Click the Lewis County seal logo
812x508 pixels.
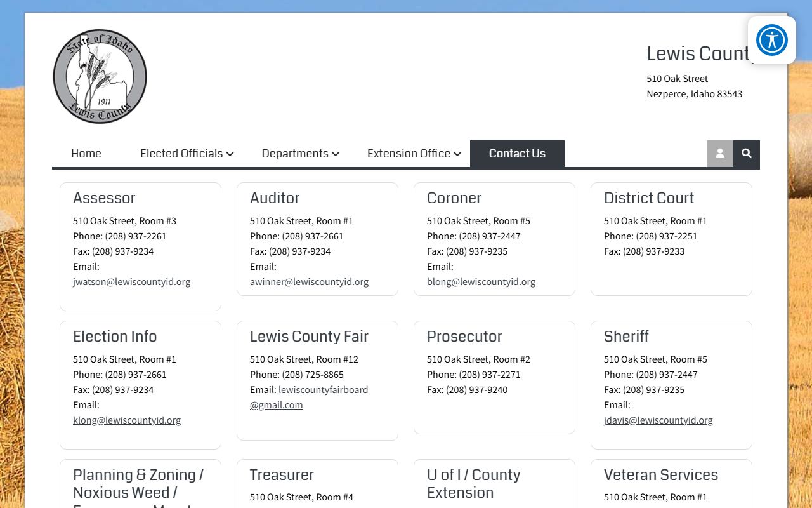coord(100,76)
